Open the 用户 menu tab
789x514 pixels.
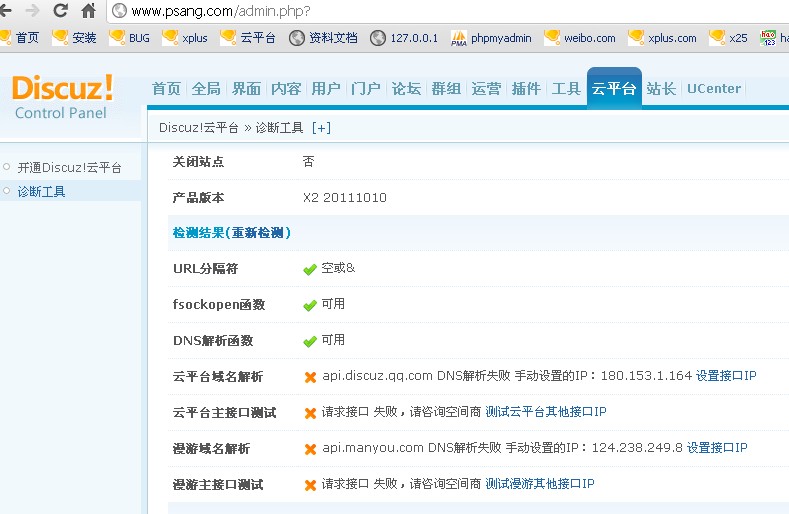pos(326,89)
